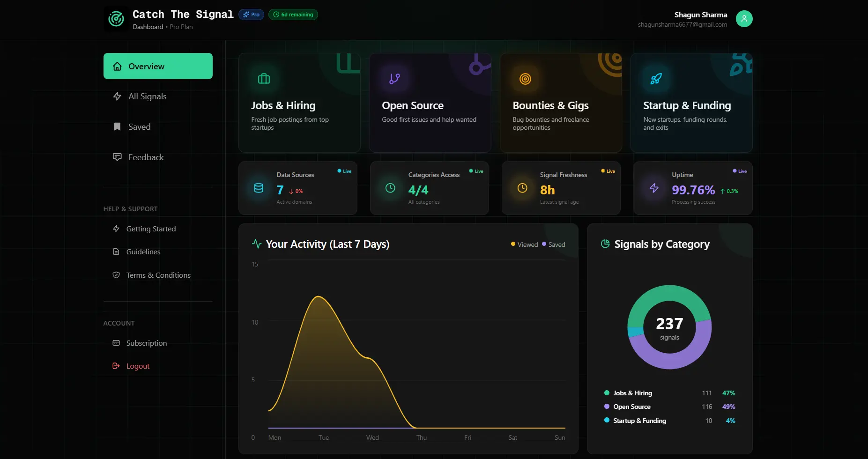The height and width of the screenshot is (459, 868).
Task: Click the git branch icon on Open Source
Action: (x=394, y=79)
